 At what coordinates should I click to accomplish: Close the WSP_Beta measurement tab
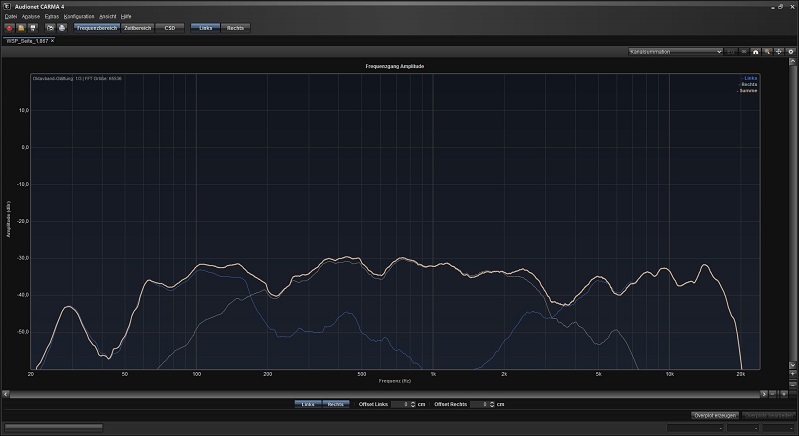tap(53, 41)
